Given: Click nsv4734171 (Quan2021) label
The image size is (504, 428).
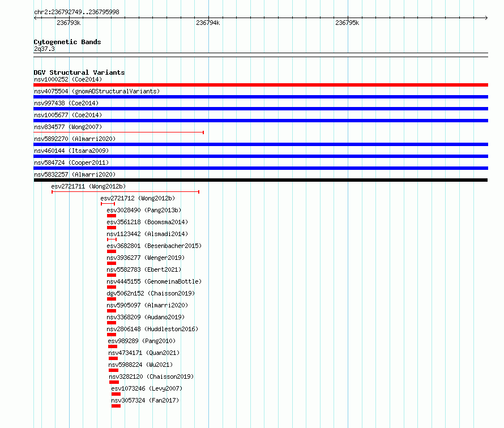Looking at the screenshot, I should (144, 353).
